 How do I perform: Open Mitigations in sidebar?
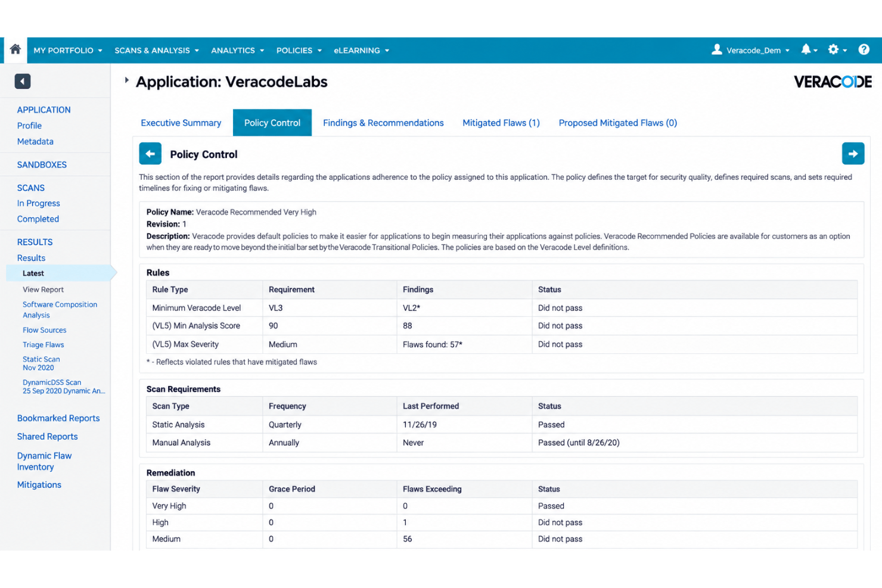click(39, 485)
